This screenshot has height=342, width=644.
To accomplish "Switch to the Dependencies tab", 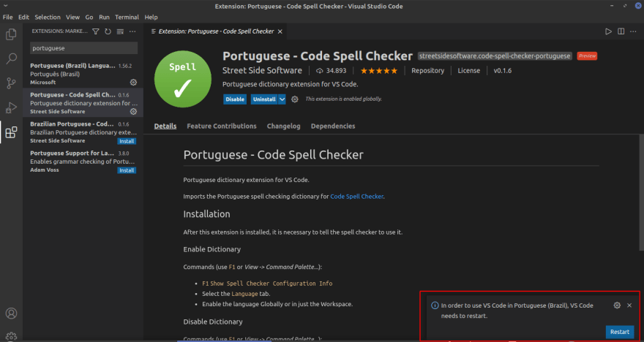I will point(333,126).
